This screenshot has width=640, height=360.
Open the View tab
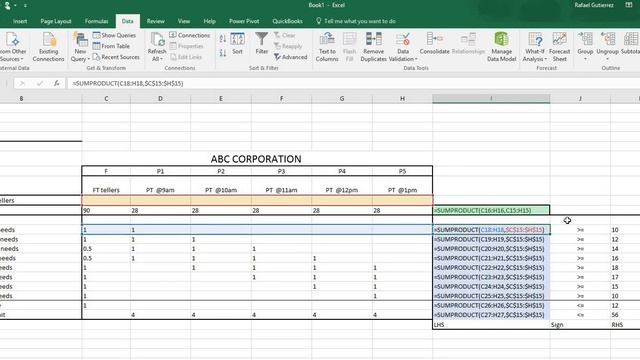coord(184,21)
